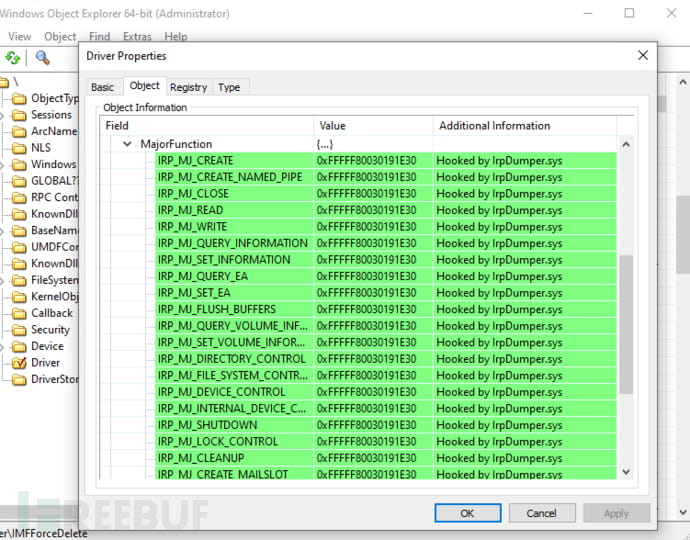Close the Driver Properties dialog
Viewport: 690px width, 540px height.
tap(642, 56)
